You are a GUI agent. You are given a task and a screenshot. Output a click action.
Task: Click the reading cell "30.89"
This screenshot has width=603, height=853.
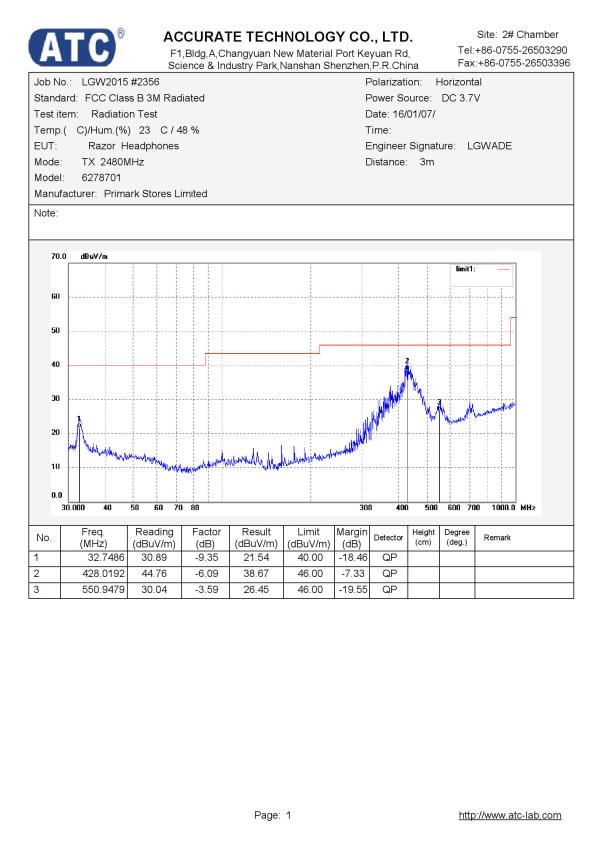(154, 558)
